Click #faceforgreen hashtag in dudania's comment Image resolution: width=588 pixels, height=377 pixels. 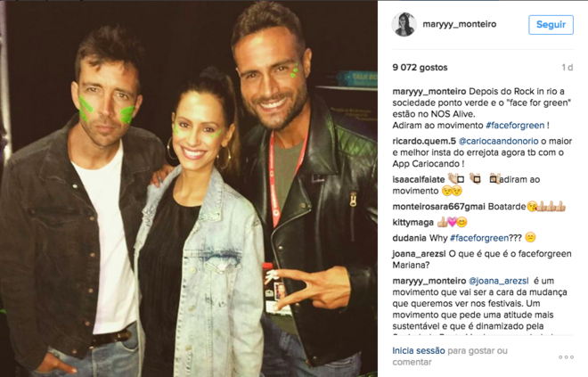(479, 238)
